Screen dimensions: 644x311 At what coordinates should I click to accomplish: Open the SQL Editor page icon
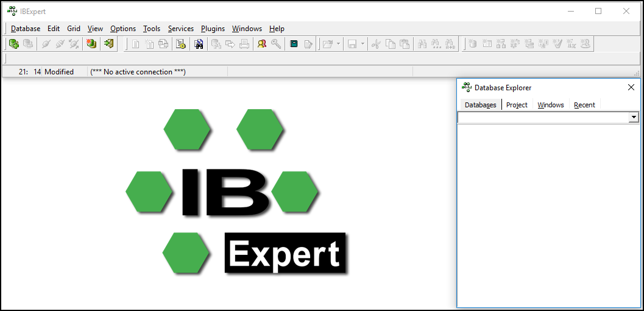tap(135, 44)
